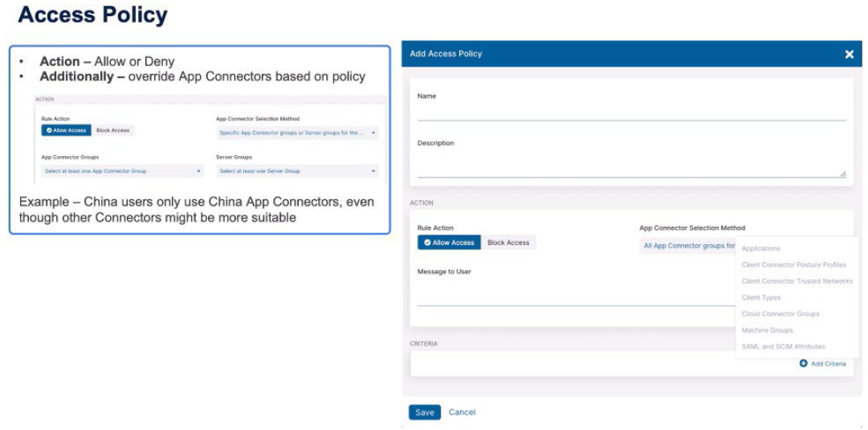Click the Cancel link
This screenshot has width=868, height=430.
[462, 412]
